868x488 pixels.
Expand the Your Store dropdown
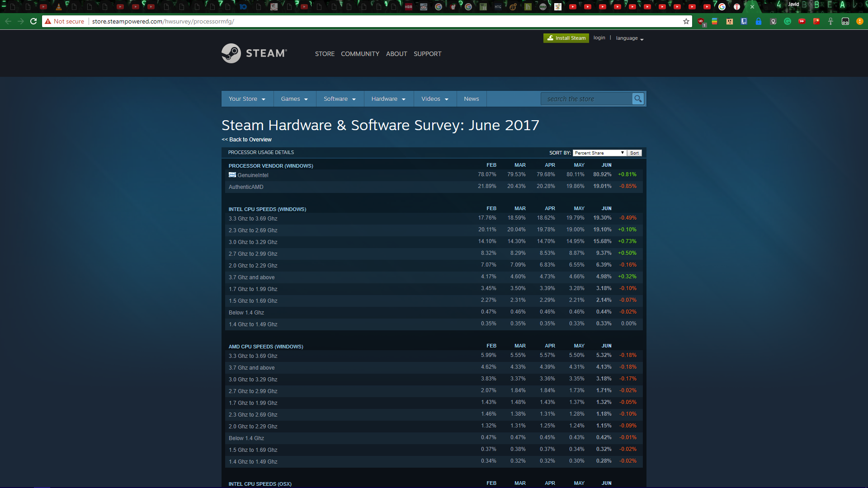click(247, 99)
